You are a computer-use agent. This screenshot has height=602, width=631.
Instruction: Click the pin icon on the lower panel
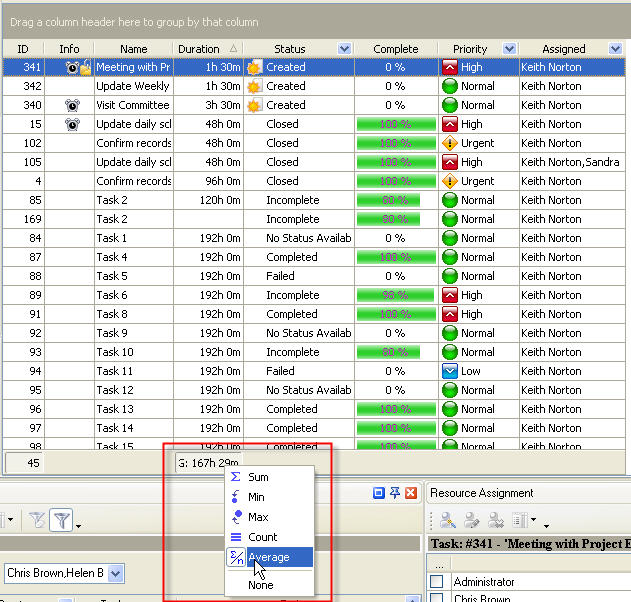(394, 493)
